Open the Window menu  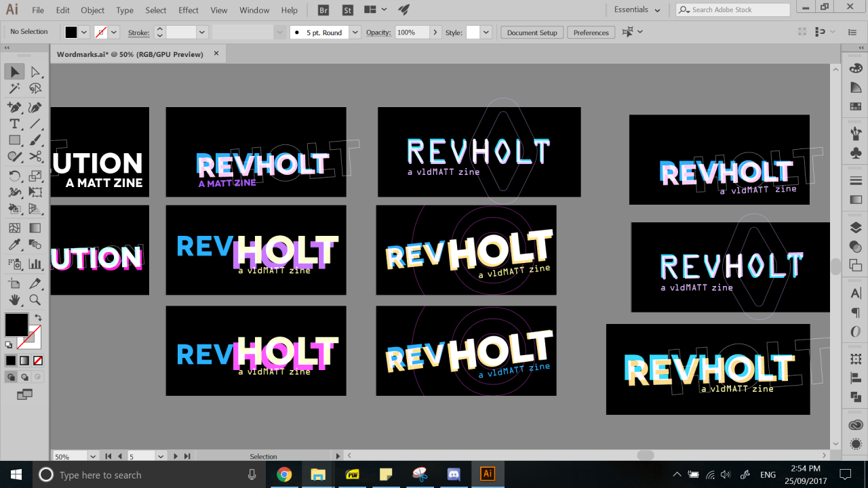pos(254,10)
